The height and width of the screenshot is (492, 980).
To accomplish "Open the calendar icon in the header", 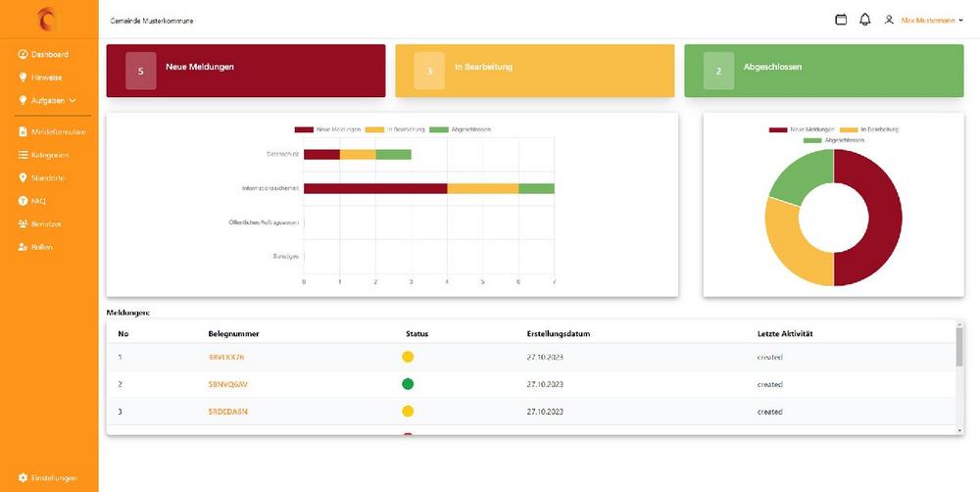I will point(841,20).
